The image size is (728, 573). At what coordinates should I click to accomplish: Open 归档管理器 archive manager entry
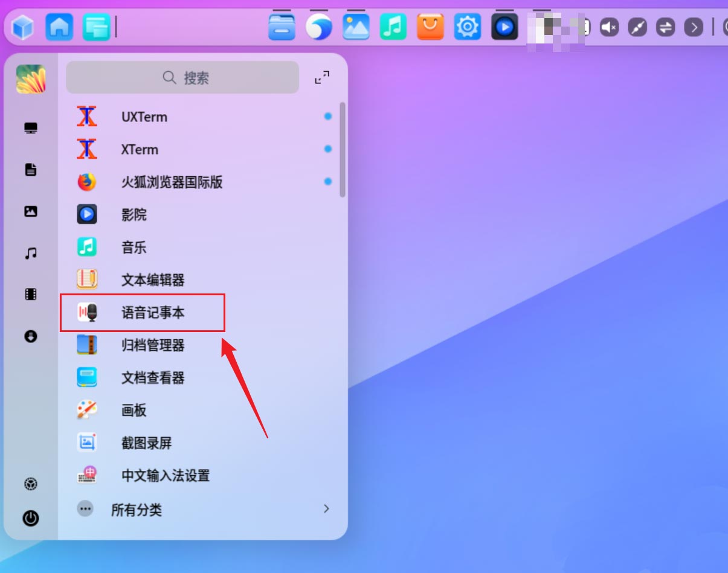203,345
